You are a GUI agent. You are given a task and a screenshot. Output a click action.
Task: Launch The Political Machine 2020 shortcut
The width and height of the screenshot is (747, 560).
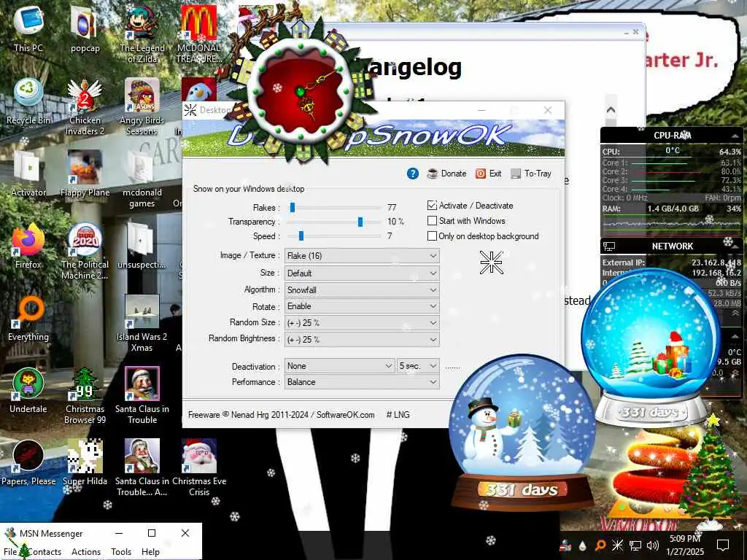[x=85, y=251]
